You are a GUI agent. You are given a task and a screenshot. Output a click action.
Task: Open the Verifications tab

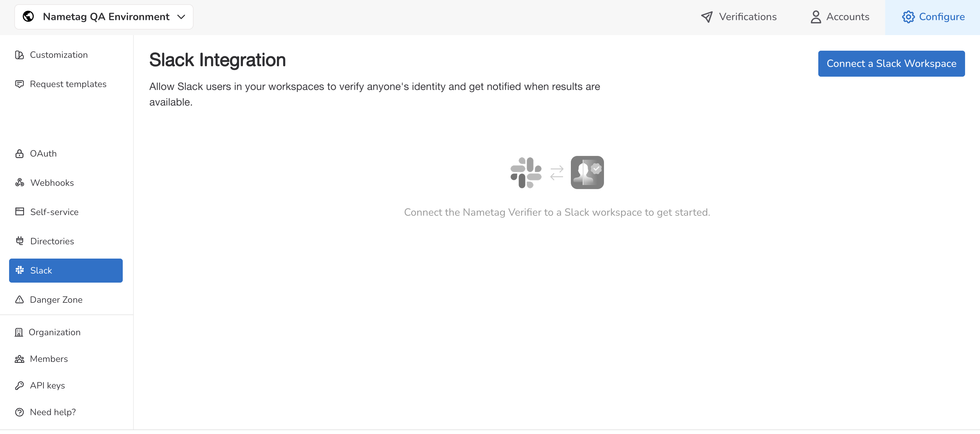[x=738, y=17]
